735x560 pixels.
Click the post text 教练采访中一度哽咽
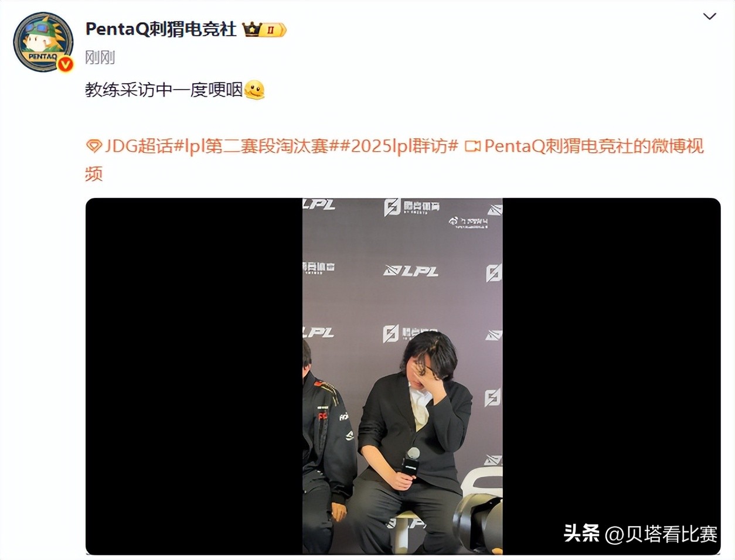(164, 90)
